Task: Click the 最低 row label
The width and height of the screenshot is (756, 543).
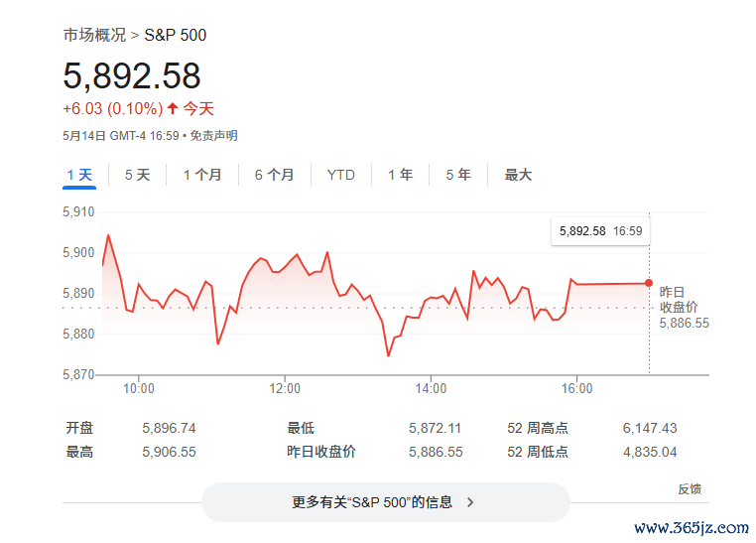Action: (301, 428)
